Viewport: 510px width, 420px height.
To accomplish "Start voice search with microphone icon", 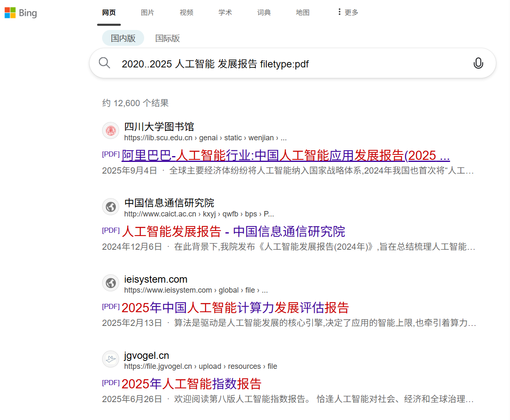I will [478, 63].
